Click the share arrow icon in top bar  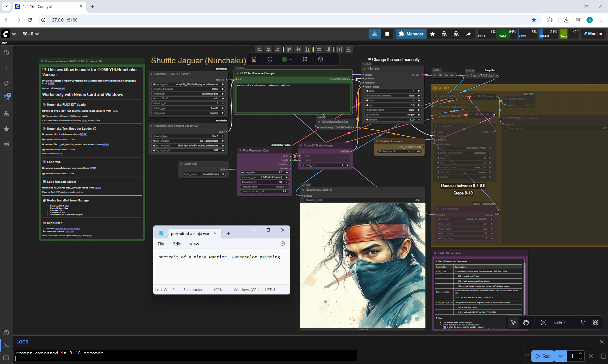click(468, 34)
